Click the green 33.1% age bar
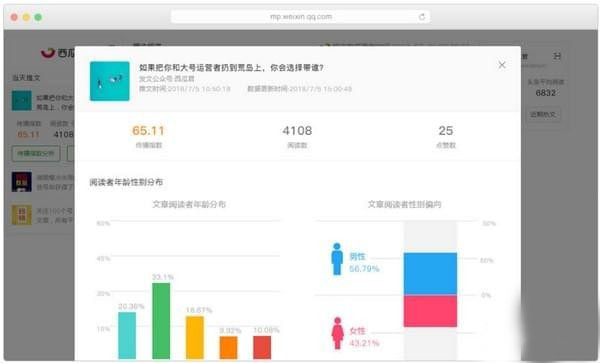Screen dimensions: 600x363 (161, 321)
